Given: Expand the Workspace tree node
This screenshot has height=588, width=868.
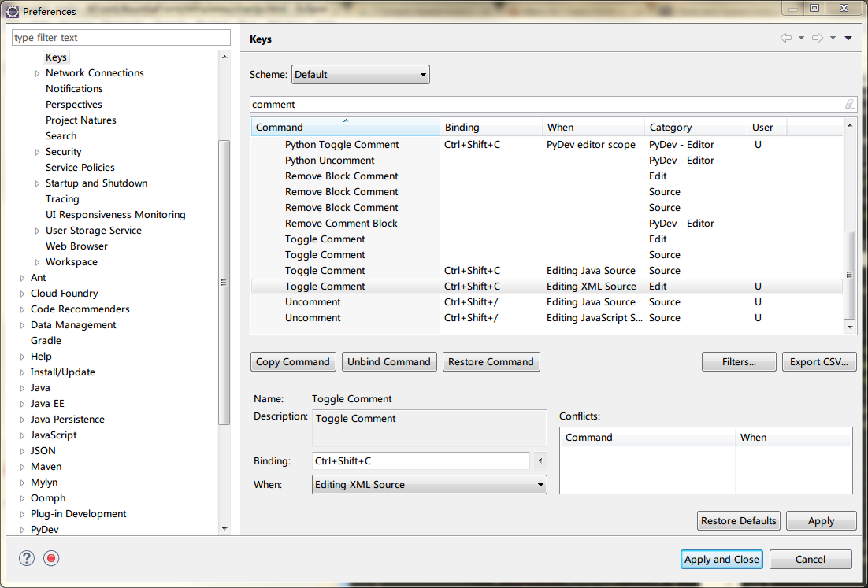Looking at the screenshot, I should pos(37,262).
